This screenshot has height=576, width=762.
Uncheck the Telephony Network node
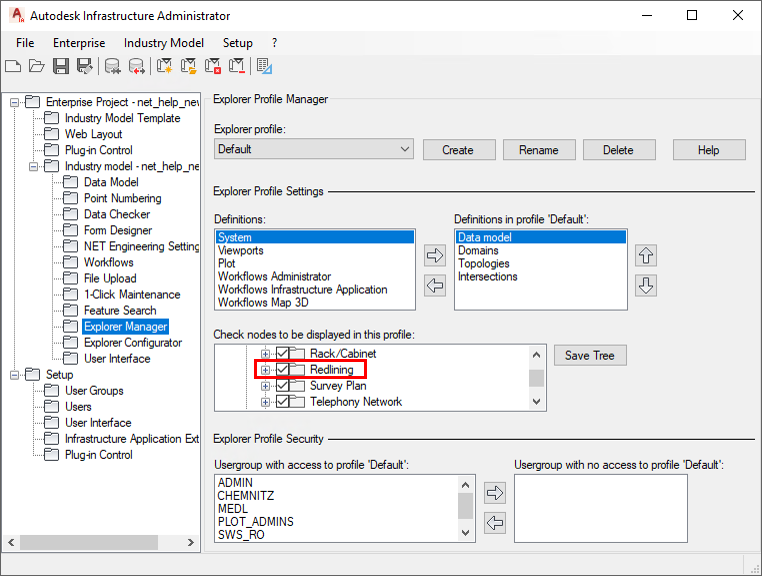(x=282, y=401)
